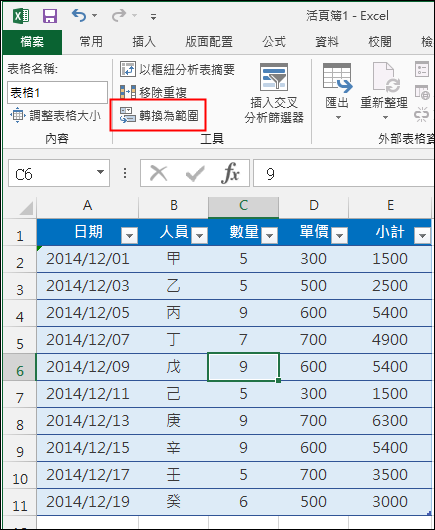Open the 日期 column filter dropdown

129,235
